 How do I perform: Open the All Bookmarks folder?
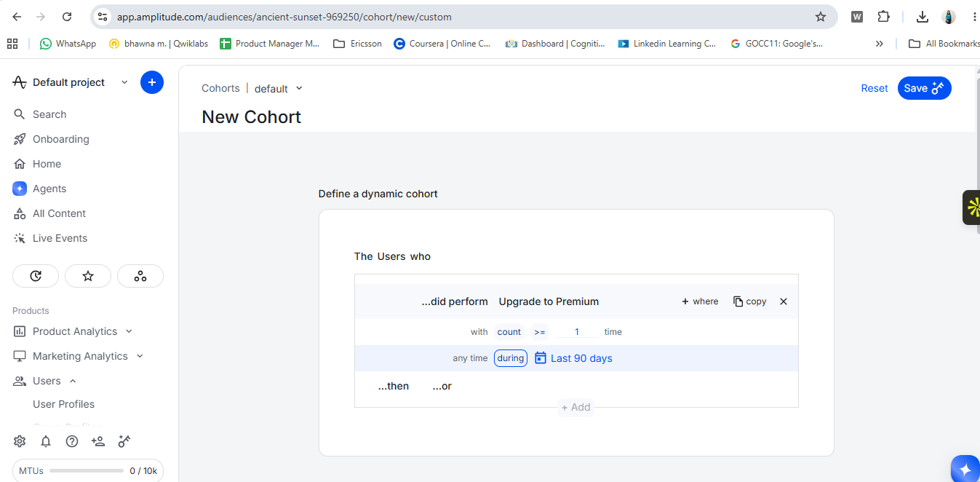pyautogui.click(x=944, y=44)
